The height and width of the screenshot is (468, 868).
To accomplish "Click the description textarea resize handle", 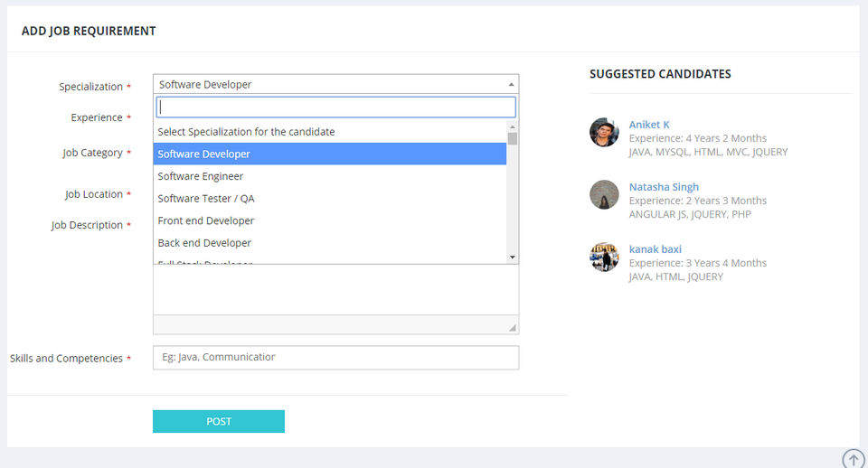I will pyautogui.click(x=513, y=328).
